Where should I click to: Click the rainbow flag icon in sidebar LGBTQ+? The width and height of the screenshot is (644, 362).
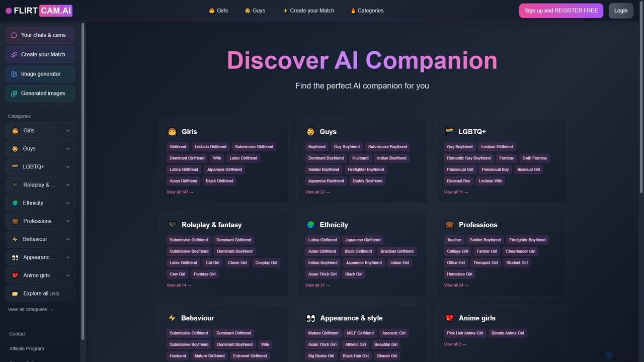(x=15, y=167)
